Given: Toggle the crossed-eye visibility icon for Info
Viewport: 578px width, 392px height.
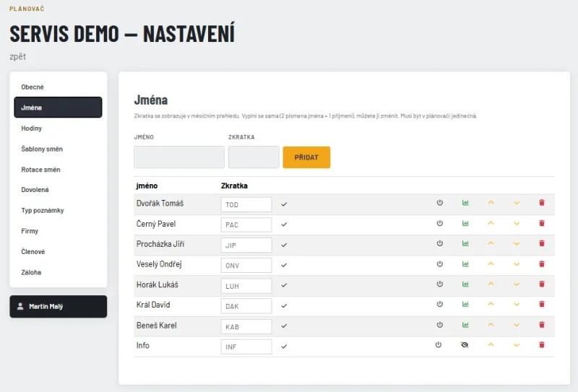Looking at the screenshot, I should [x=465, y=345].
